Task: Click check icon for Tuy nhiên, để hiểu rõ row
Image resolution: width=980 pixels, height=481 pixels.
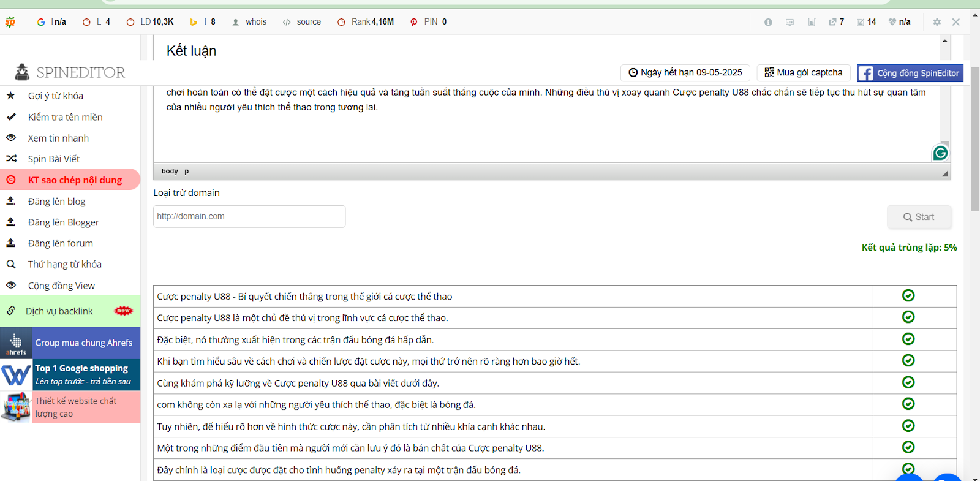Action: click(908, 426)
